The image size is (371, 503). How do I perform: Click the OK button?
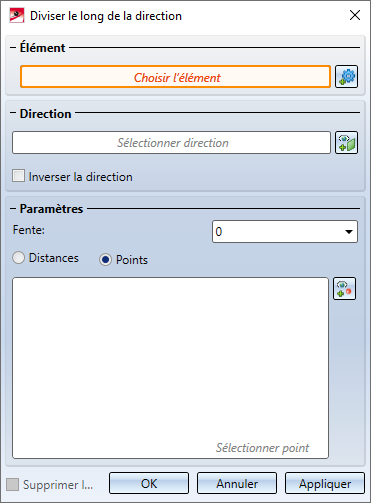(x=149, y=483)
